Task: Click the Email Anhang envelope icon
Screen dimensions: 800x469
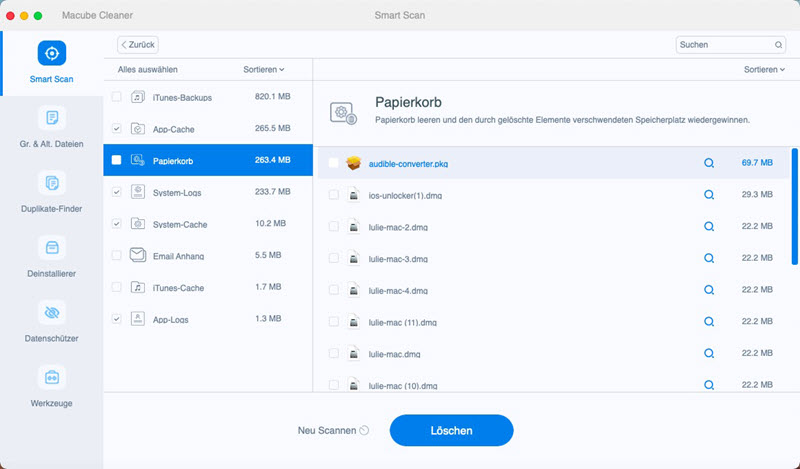Action: tap(138, 255)
